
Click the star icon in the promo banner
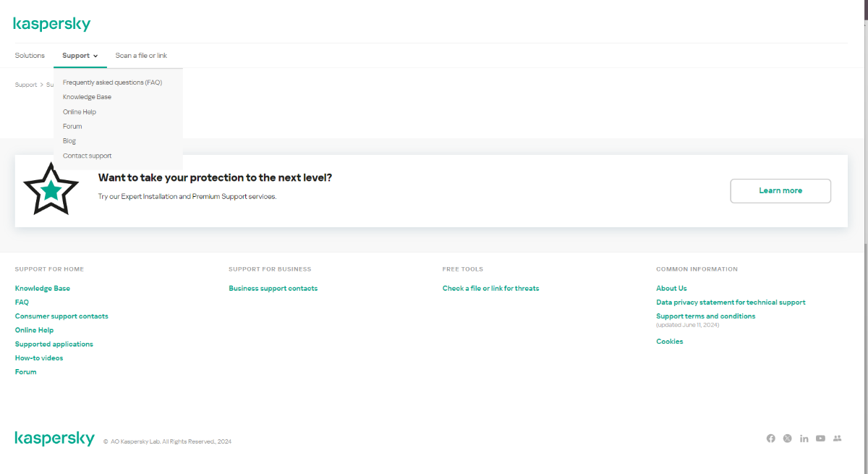[x=51, y=190]
